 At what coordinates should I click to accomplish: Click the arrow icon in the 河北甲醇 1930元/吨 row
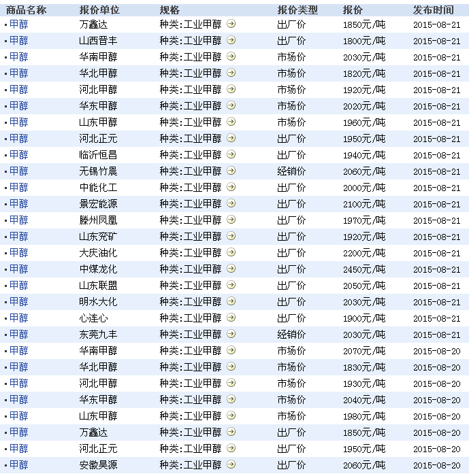[231, 383]
